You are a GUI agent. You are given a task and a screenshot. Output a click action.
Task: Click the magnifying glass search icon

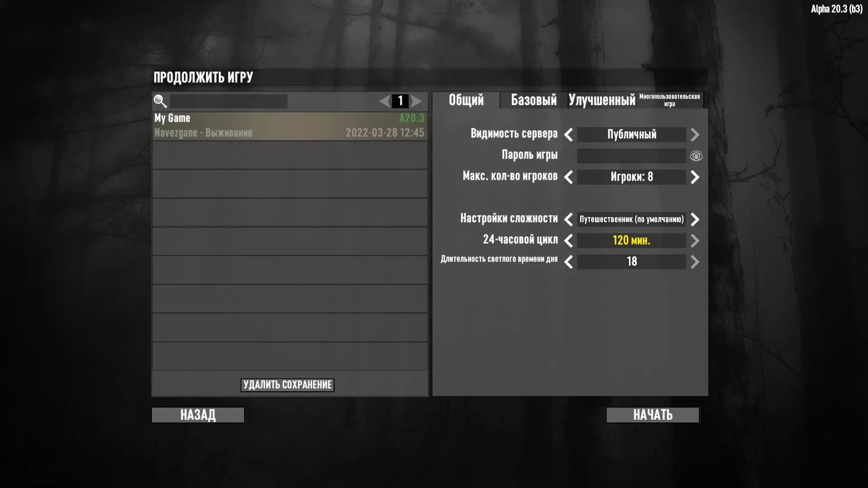tap(160, 101)
